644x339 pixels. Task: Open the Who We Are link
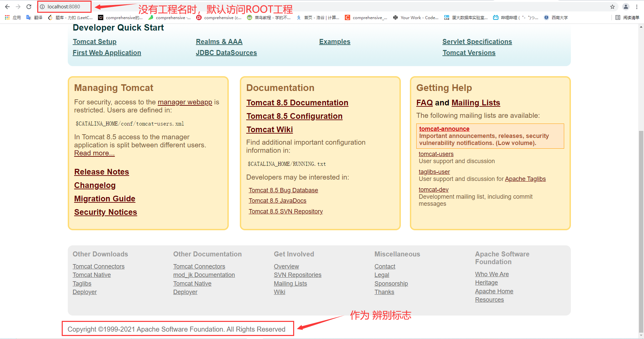pos(492,274)
